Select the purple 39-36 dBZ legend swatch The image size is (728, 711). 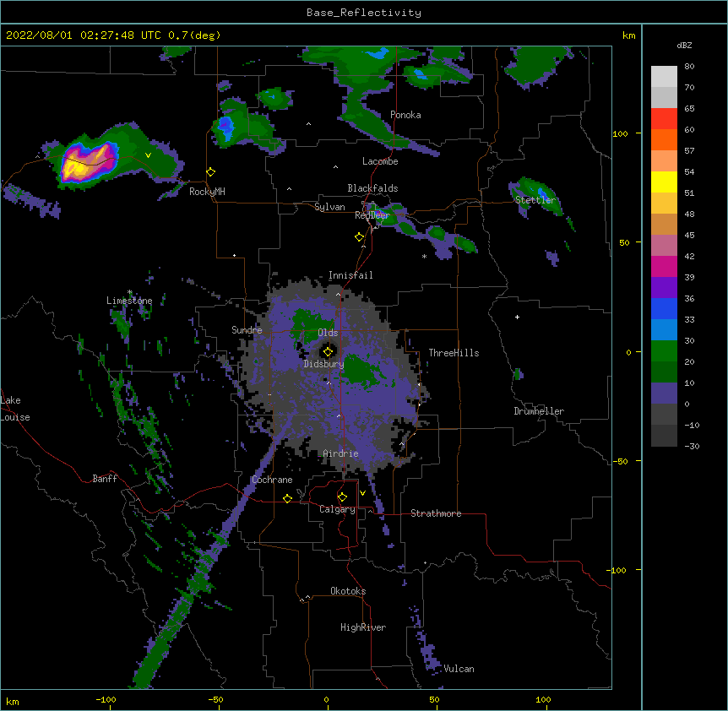click(x=664, y=288)
